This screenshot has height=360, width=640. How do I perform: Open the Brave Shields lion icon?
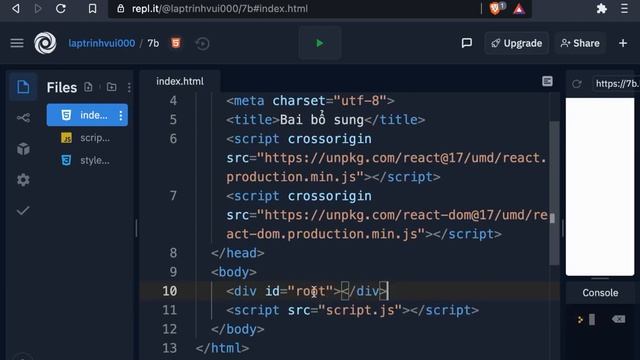tap(496, 8)
